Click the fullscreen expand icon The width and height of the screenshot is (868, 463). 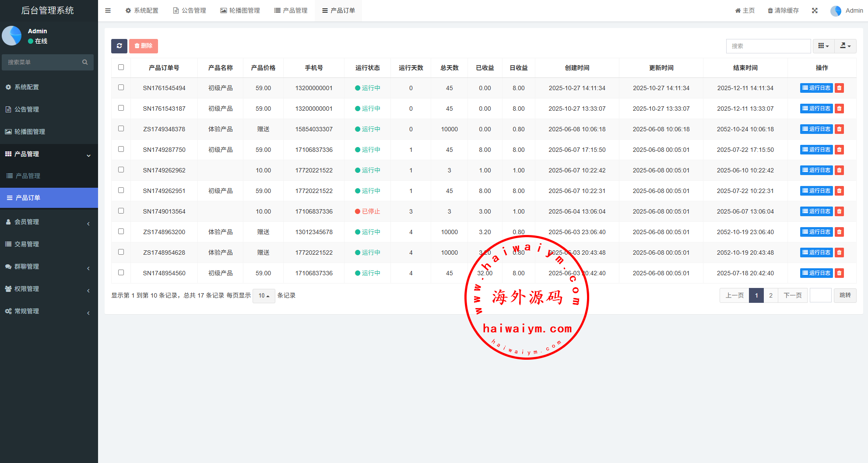pyautogui.click(x=815, y=11)
